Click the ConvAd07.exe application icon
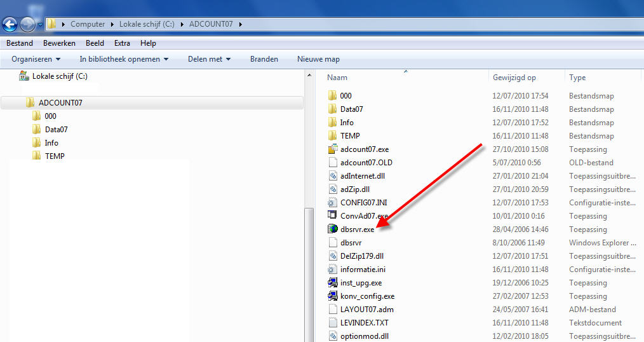The width and height of the screenshot is (644, 342). (332, 215)
